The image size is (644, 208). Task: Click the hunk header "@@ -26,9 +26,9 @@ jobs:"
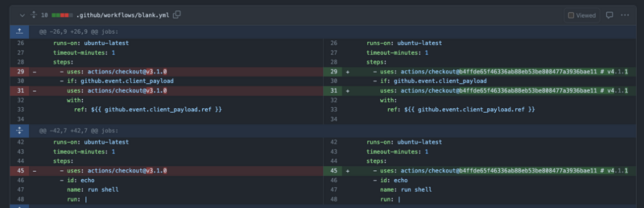point(78,32)
